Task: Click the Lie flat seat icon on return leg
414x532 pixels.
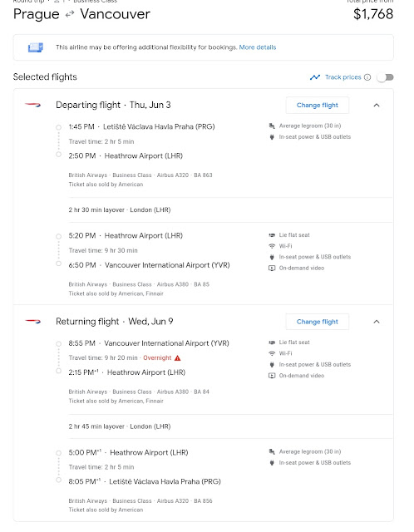Action: click(x=272, y=342)
